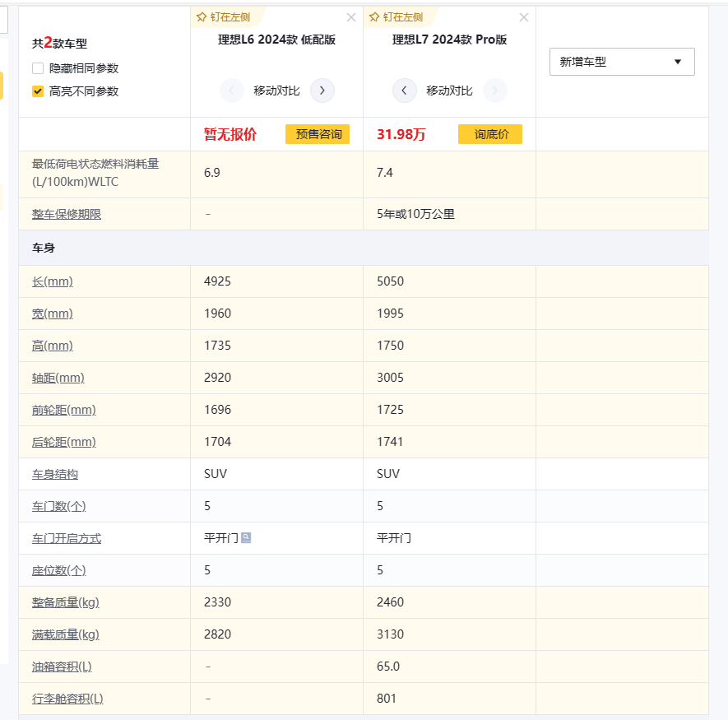Click the 车身 section header
Viewport: 728px width, 720px height.
coord(43,248)
